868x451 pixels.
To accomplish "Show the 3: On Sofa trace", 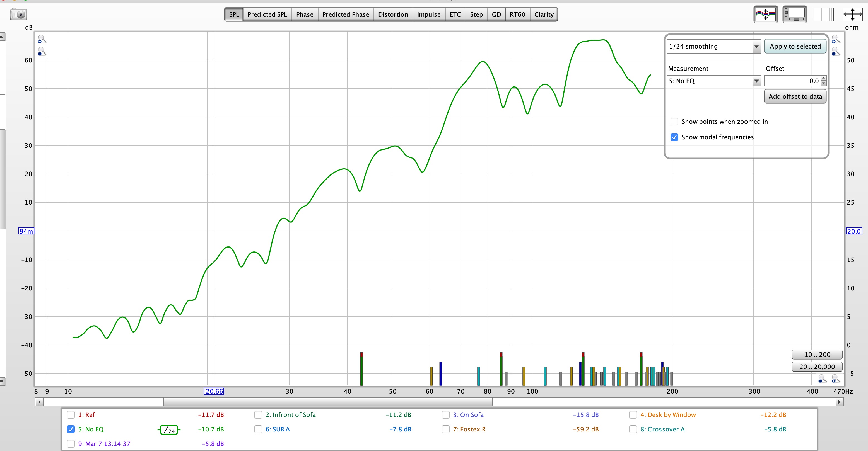I will [x=445, y=414].
